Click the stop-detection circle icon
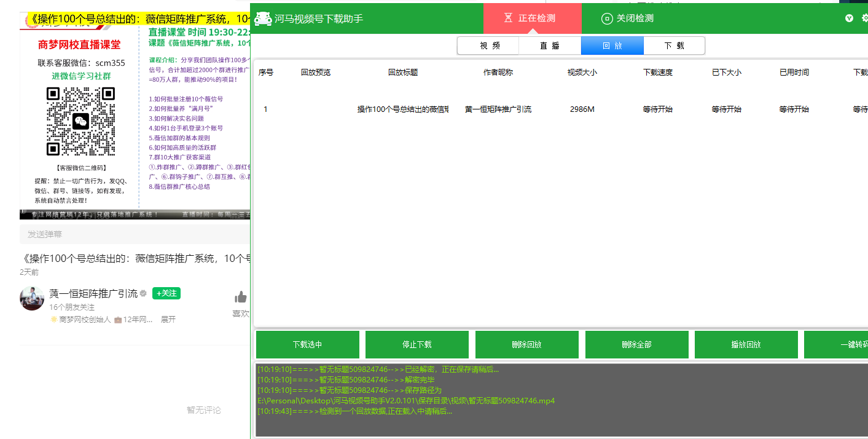 coord(607,18)
